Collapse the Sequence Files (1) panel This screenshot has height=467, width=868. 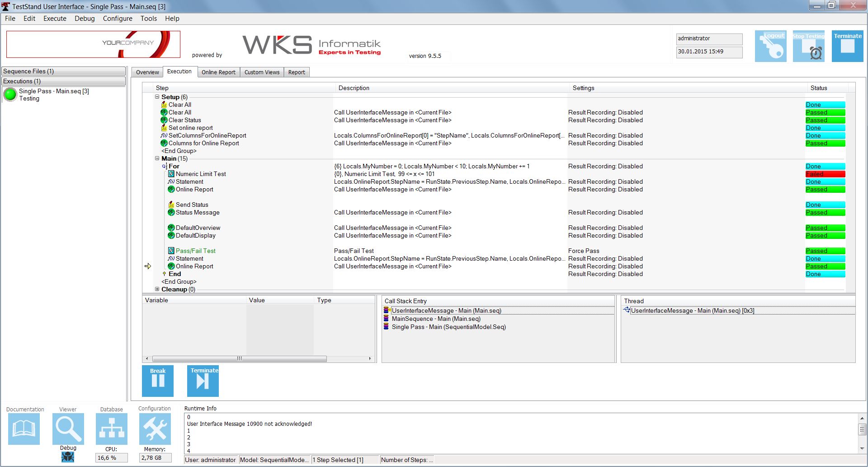(64, 71)
